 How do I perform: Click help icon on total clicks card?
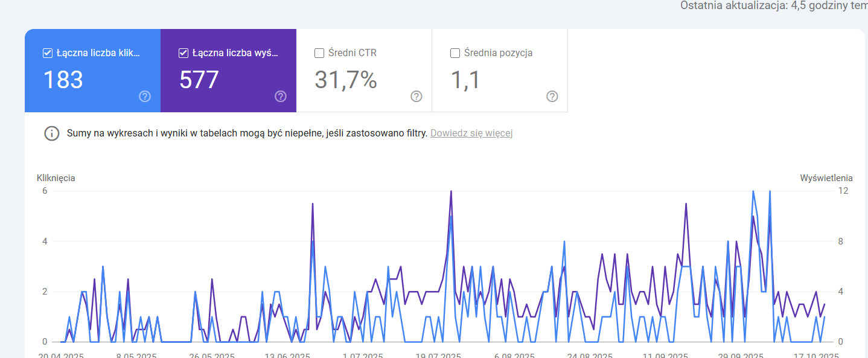click(x=145, y=97)
